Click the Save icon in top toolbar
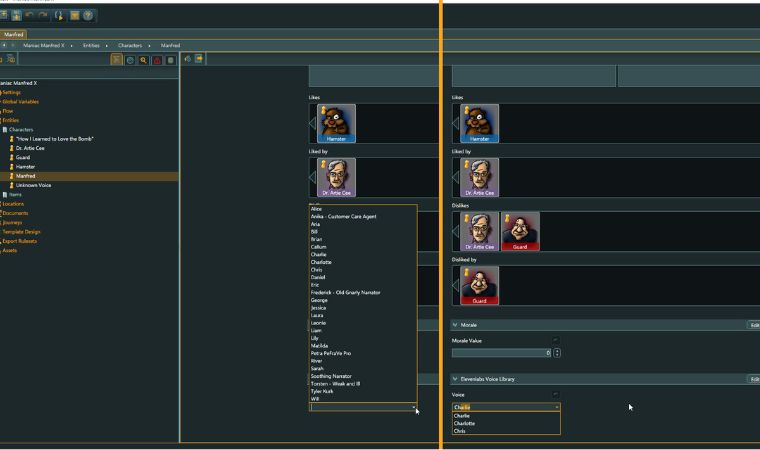 tap(16, 16)
